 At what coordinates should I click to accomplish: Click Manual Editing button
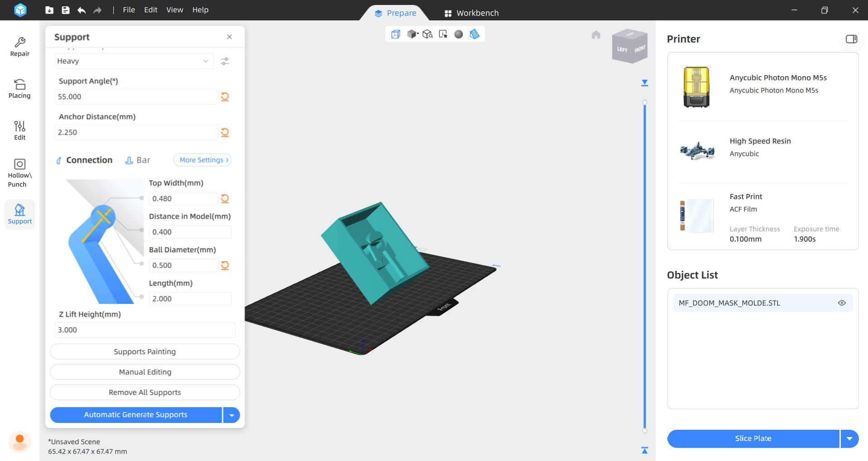[x=145, y=372]
